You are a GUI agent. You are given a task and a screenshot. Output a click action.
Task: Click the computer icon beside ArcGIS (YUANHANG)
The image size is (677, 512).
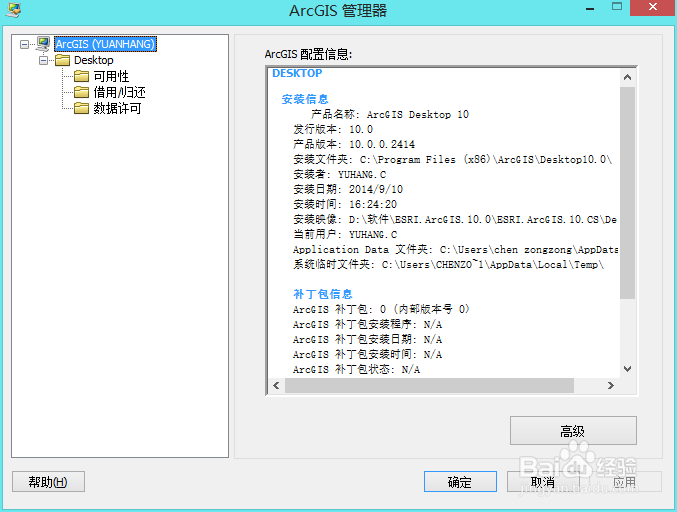tap(43, 44)
